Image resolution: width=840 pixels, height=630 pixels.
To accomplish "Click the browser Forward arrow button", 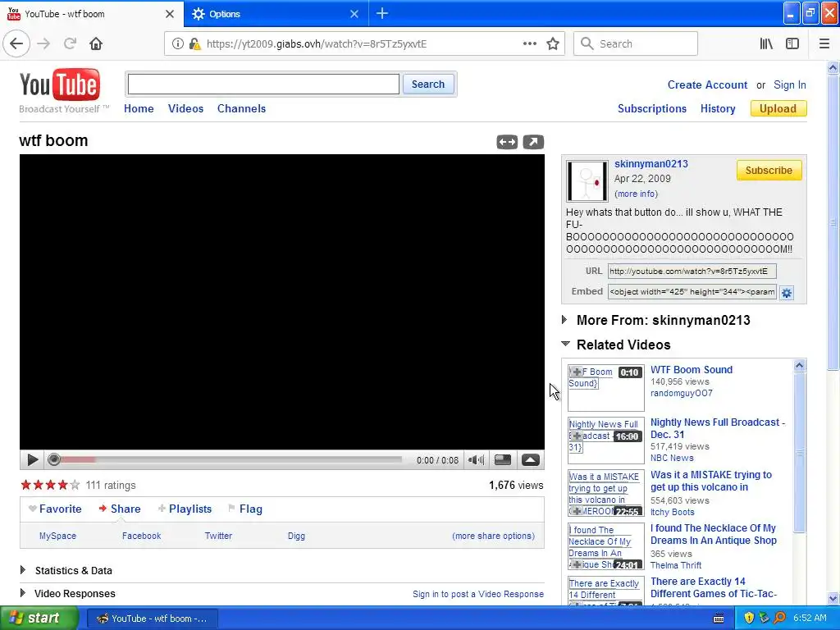I will tap(44, 44).
